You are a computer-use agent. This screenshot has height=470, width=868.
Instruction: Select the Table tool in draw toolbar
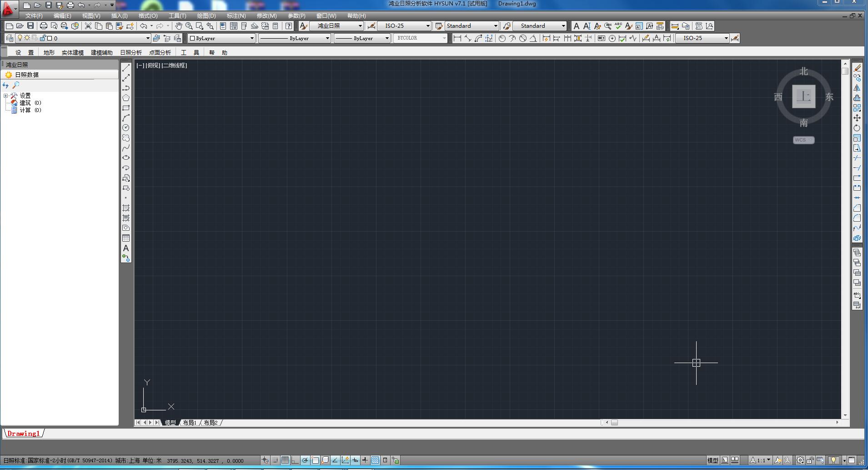pyautogui.click(x=126, y=238)
